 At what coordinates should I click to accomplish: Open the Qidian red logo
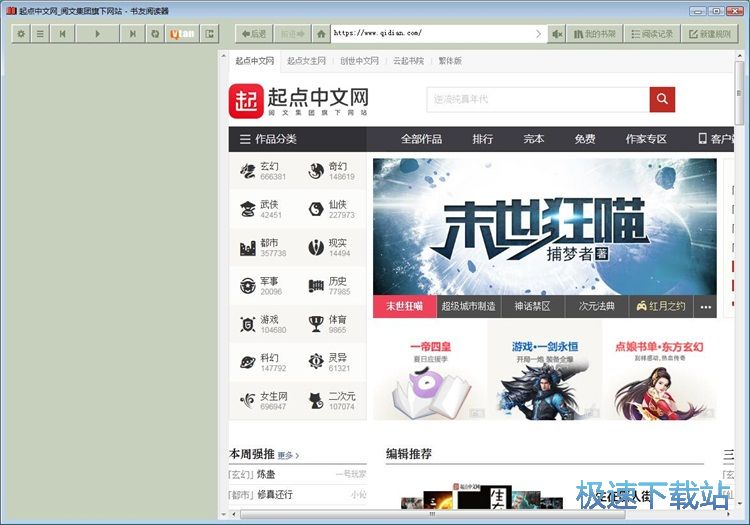coord(245,99)
